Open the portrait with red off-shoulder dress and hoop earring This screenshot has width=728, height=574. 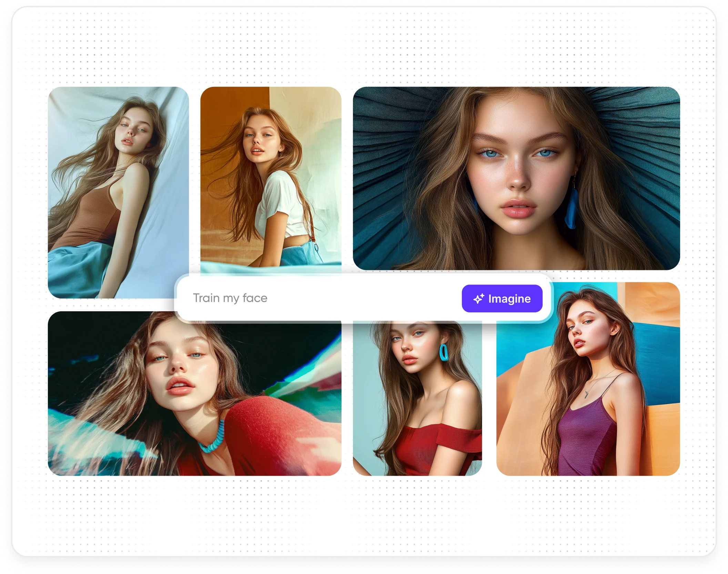(x=417, y=398)
